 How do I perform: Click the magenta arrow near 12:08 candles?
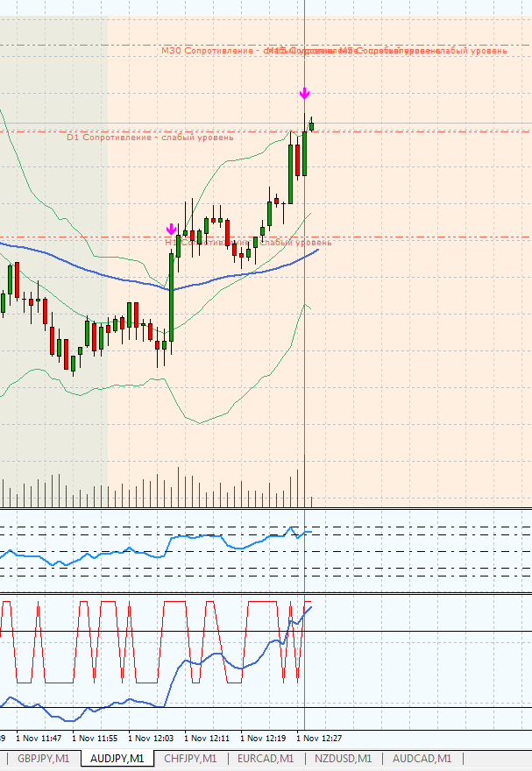click(172, 229)
